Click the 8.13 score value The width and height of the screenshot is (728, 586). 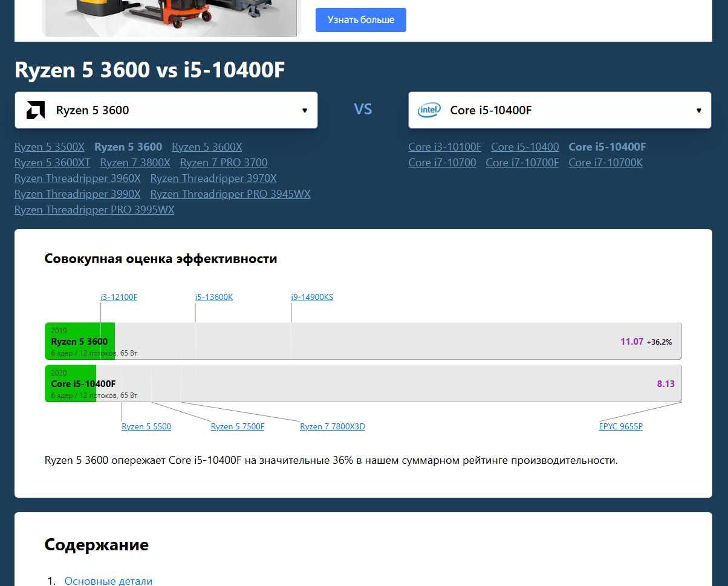666,384
